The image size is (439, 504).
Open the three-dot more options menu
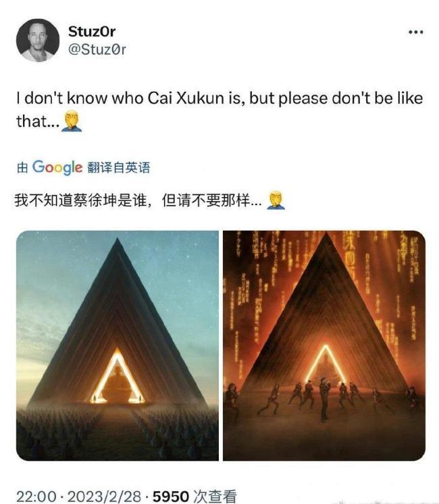tap(415, 32)
